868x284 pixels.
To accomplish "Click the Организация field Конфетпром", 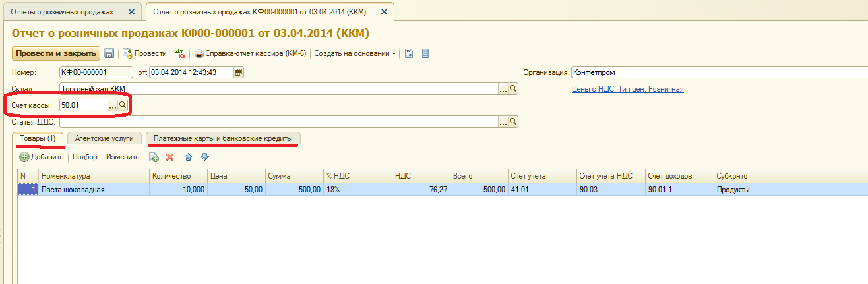I will click(719, 72).
